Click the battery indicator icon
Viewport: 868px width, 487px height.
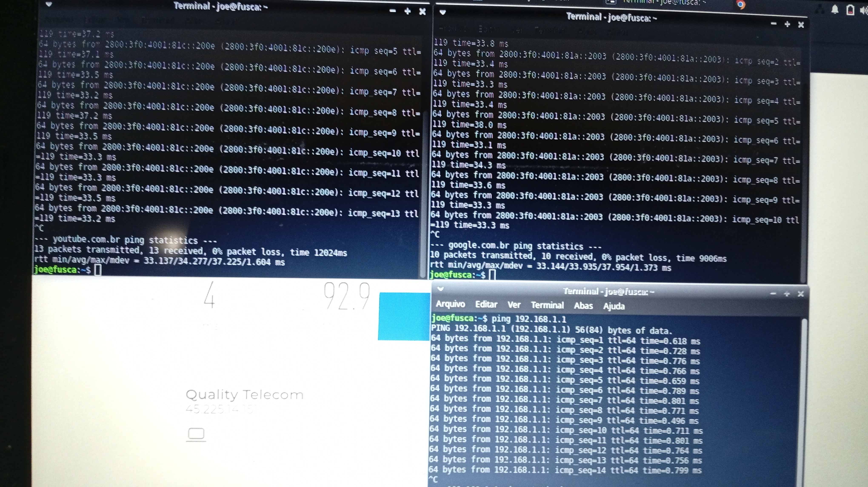tap(850, 10)
